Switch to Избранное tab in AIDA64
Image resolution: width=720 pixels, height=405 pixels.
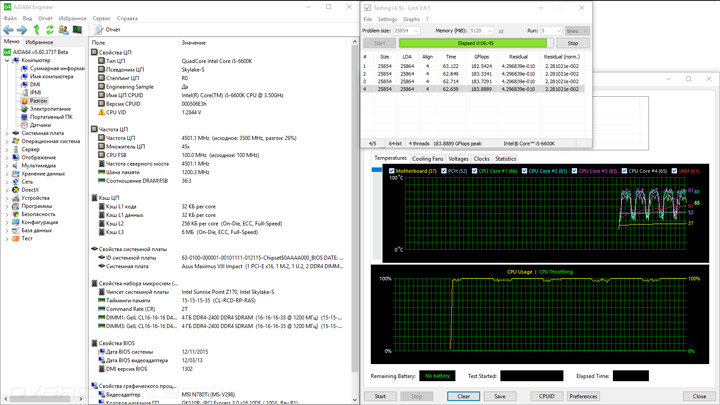39,42
